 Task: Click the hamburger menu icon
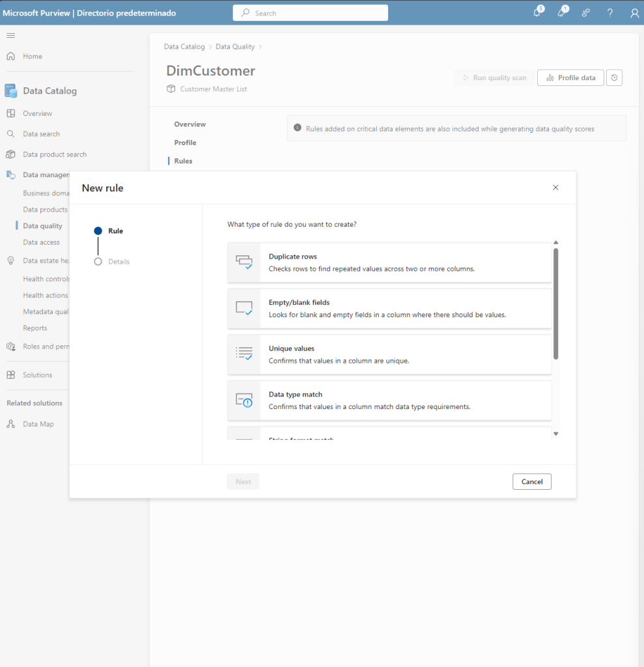pos(10,35)
